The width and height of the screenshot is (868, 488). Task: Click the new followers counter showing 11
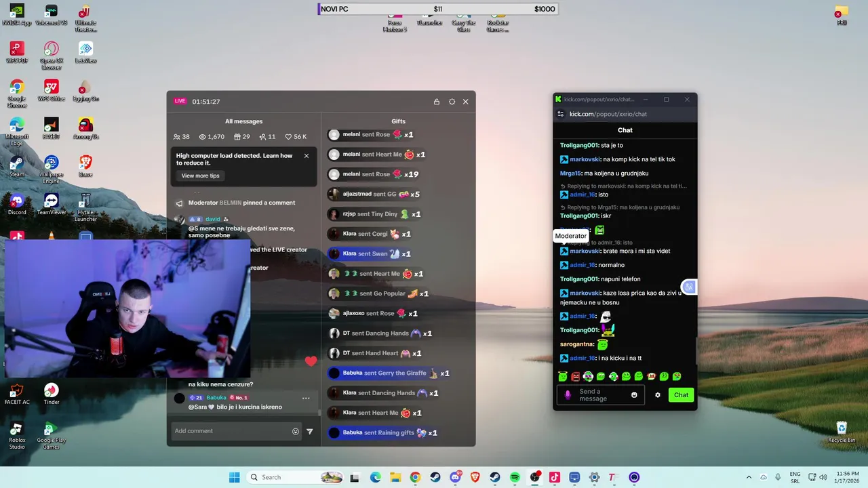[x=267, y=137]
